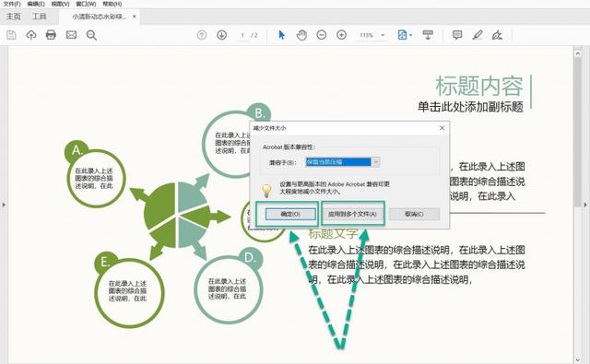The height and width of the screenshot is (364, 590).
Task: Click the scrollbar up arrow
Action: click(x=578, y=53)
